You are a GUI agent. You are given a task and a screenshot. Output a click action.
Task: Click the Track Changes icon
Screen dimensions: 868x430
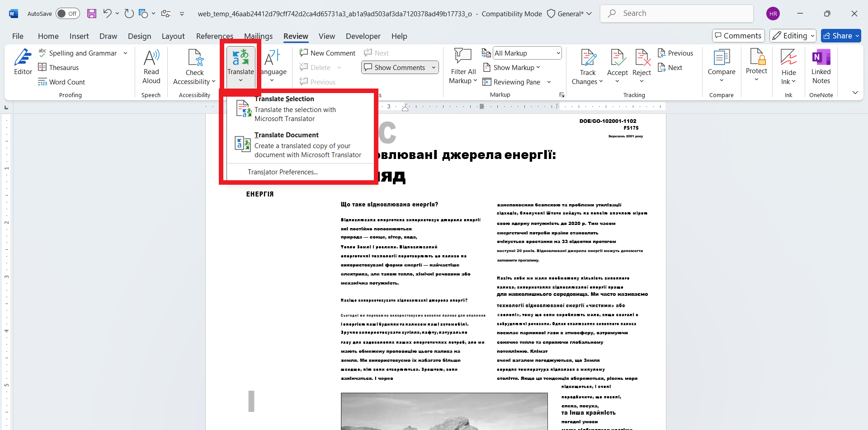(588, 58)
